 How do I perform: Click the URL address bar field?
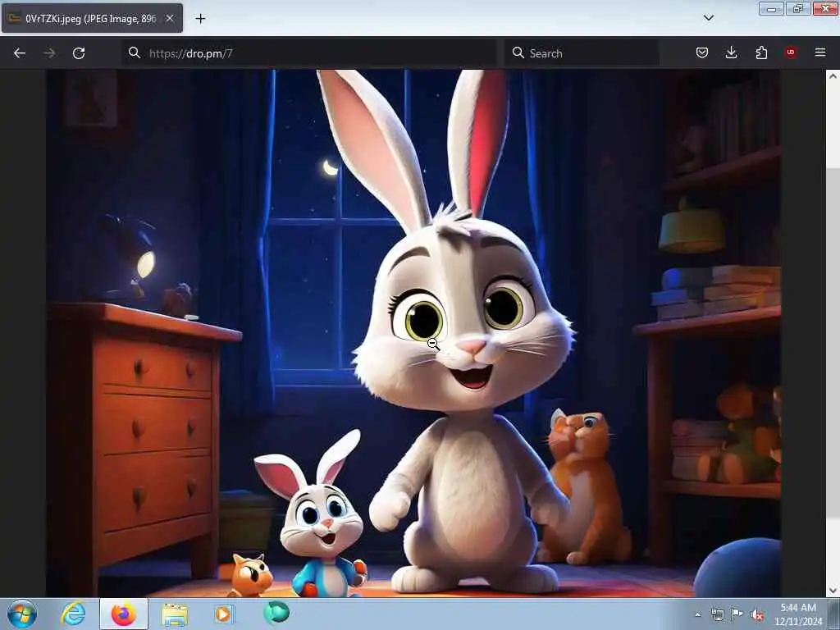(x=309, y=53)
